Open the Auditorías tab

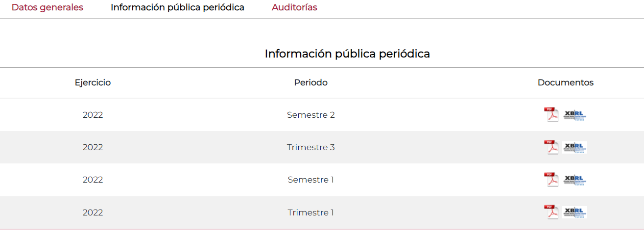pos(294,7)
